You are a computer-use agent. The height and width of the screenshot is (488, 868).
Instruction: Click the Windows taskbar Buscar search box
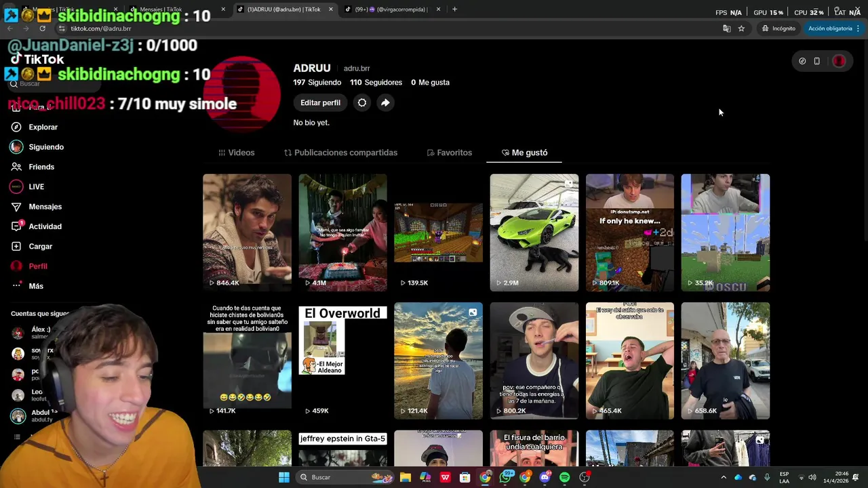tap(346, 477)
